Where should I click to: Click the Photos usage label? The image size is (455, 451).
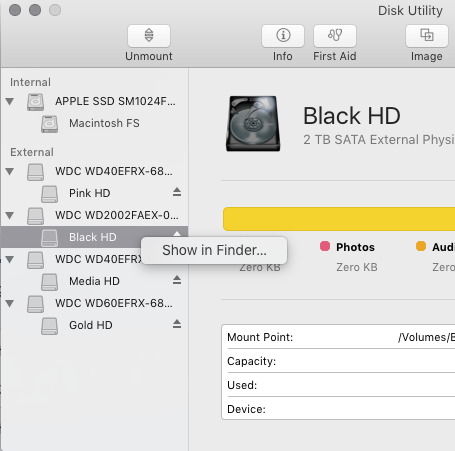355,247
